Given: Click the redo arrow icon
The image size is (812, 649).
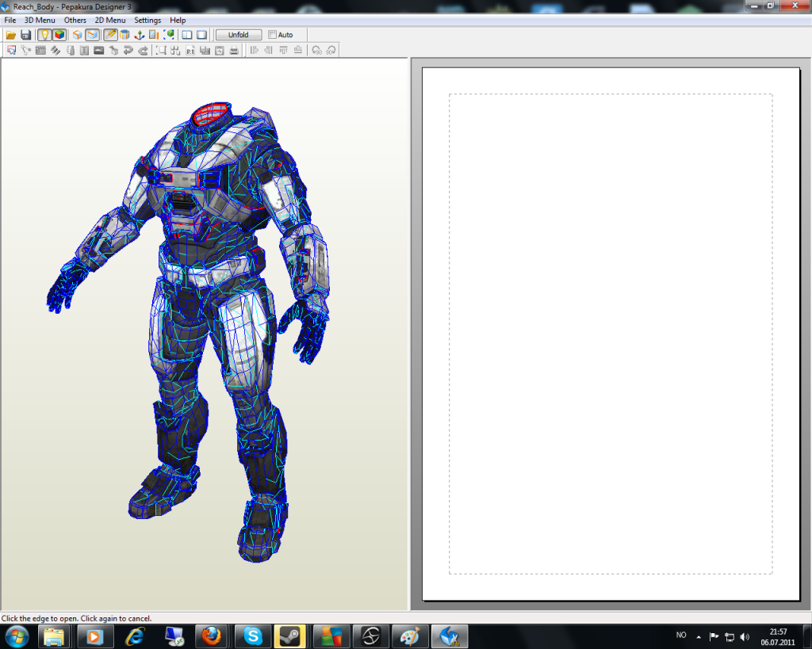Looking at the screenshot, I should [143, 51].
